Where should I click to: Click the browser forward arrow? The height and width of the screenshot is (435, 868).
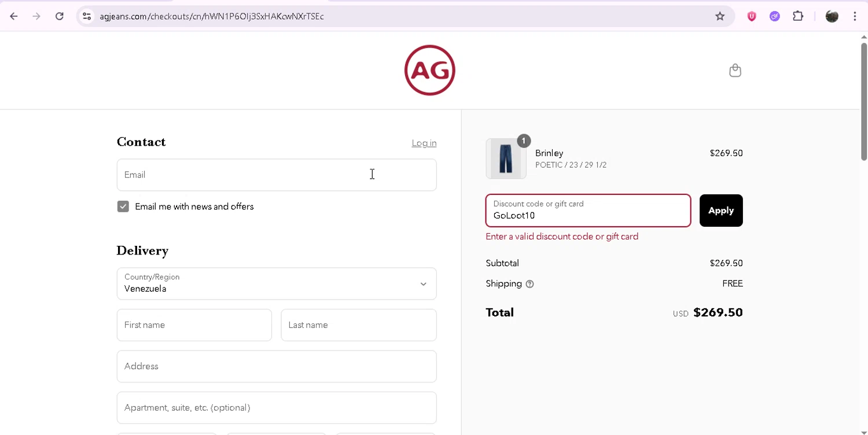click(36, 16)
